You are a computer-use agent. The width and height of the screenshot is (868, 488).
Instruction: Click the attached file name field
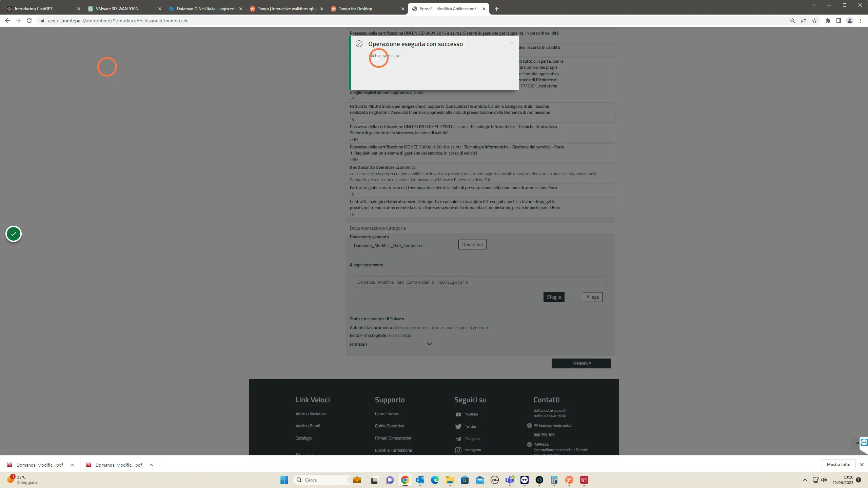(x=480, y=282)
